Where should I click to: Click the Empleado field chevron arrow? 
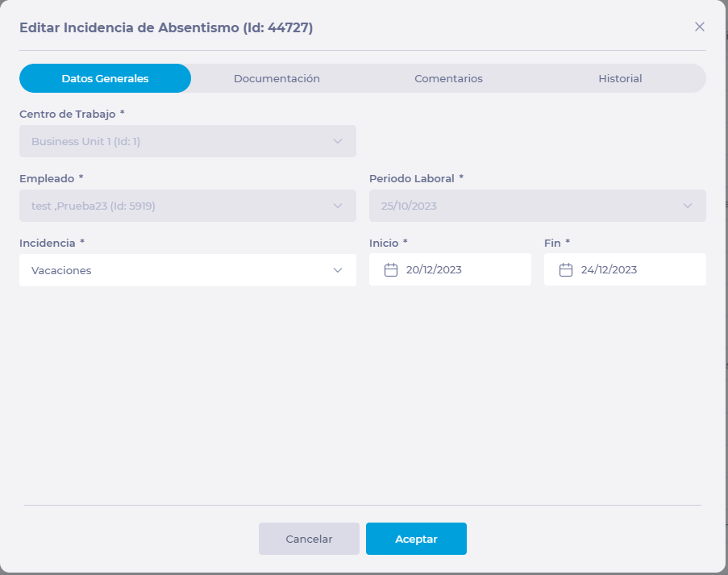click(x=338, y=206)
